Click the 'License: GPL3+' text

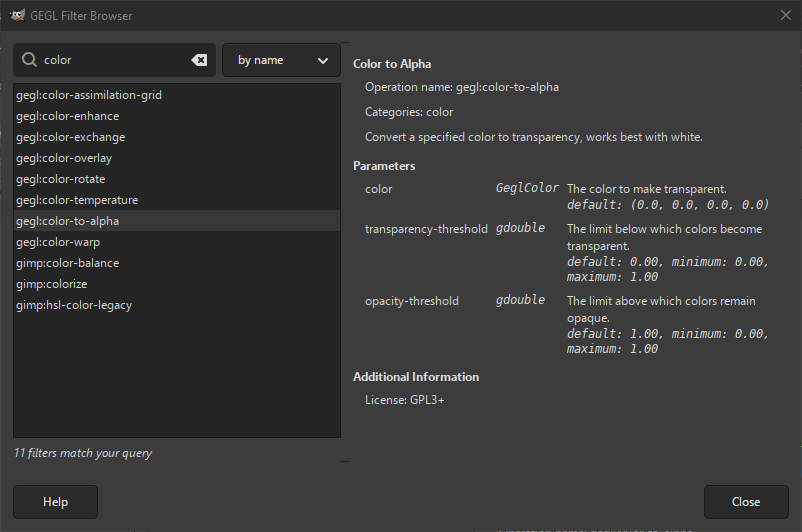click(405, 400)
